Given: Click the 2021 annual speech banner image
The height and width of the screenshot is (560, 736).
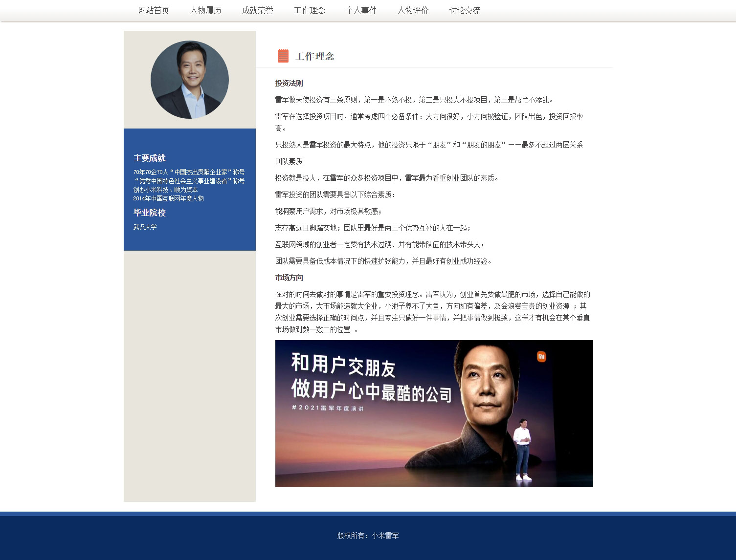Looking at the screenshot, I should (434, 413).
